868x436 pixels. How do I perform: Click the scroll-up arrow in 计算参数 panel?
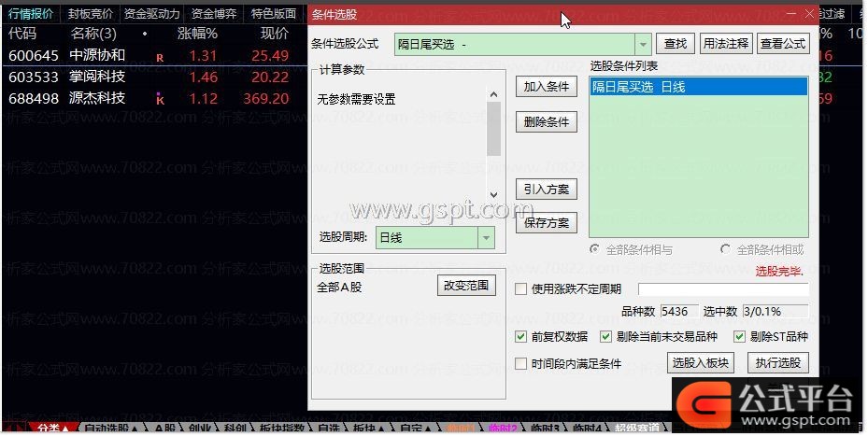494,94
